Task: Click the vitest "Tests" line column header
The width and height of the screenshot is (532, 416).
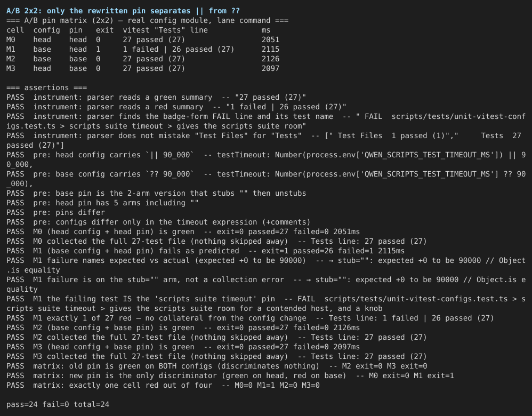Action: [165, 30]
